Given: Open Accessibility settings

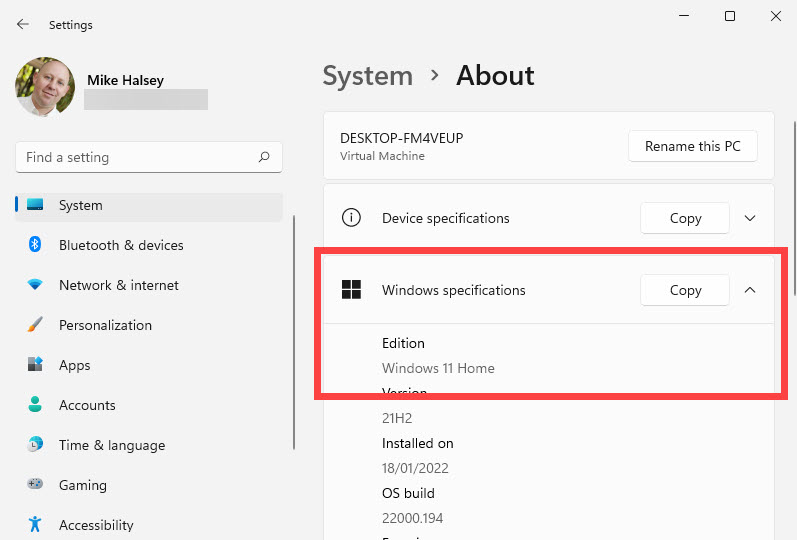Looking at the screenshot, I should [x=148, y=525].
